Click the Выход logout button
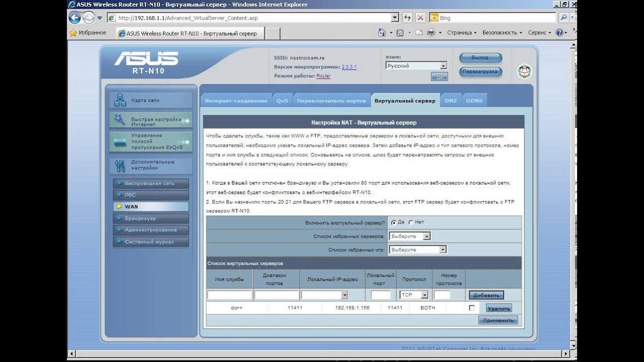This screenshot has width=644, height=362. point(480,58)
